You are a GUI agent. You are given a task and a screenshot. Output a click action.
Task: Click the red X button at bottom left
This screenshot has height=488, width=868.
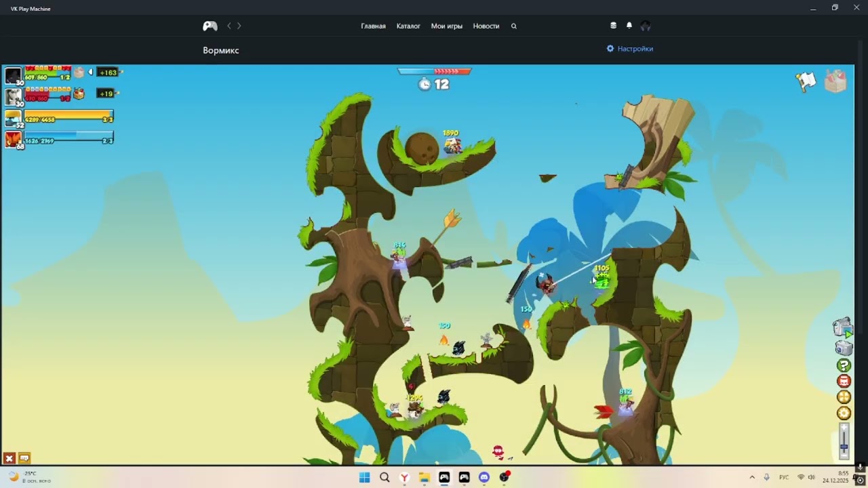click(9, 458)
